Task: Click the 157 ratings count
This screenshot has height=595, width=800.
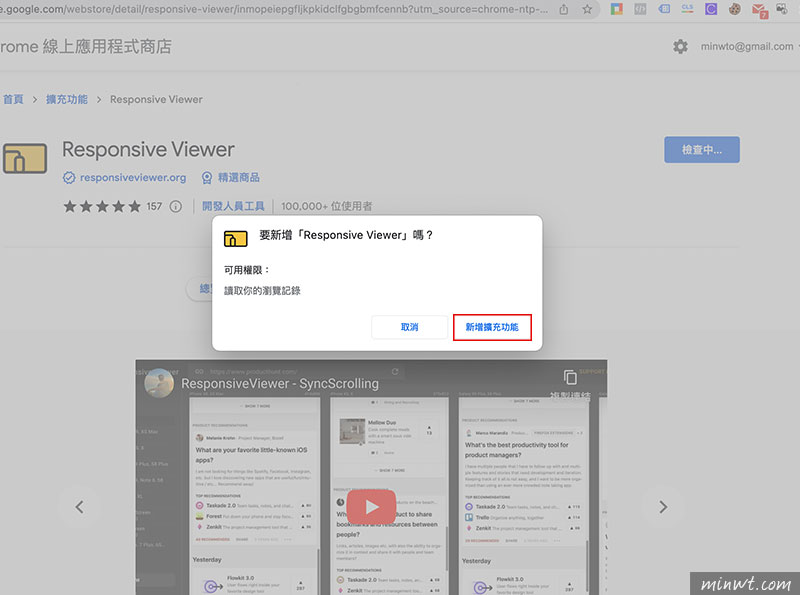Action: click(154, 206)
